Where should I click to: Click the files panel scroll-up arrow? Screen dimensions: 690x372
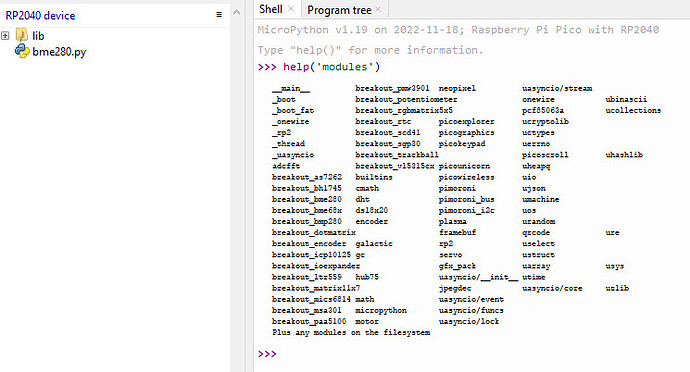point(237,12)
